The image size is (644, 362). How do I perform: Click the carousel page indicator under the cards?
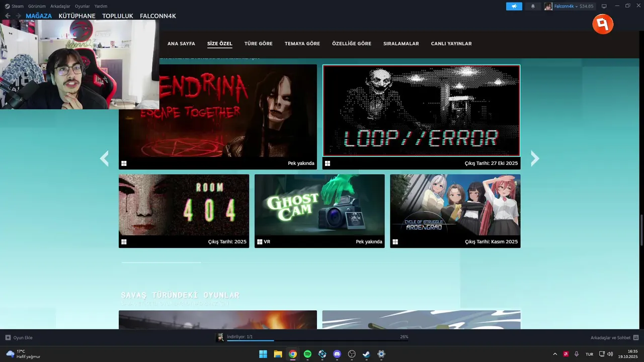[161, 262]
